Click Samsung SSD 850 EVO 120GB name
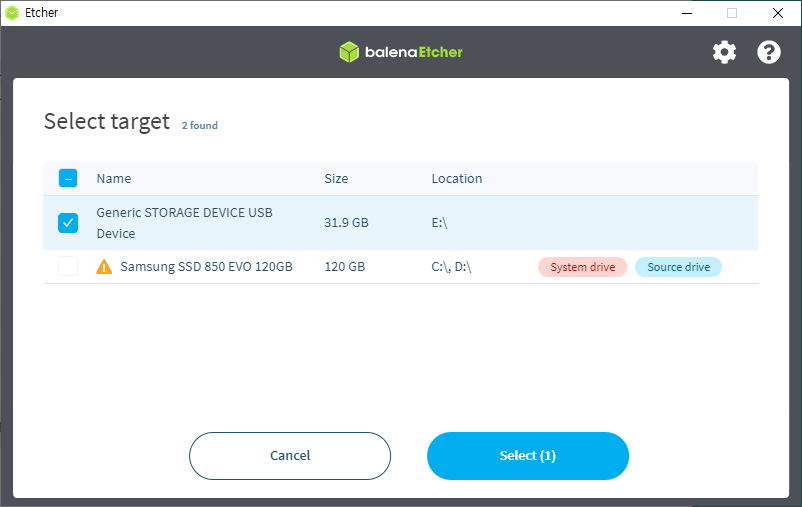The width and height of the screenshot is (802, 507). tap(207, 267)
